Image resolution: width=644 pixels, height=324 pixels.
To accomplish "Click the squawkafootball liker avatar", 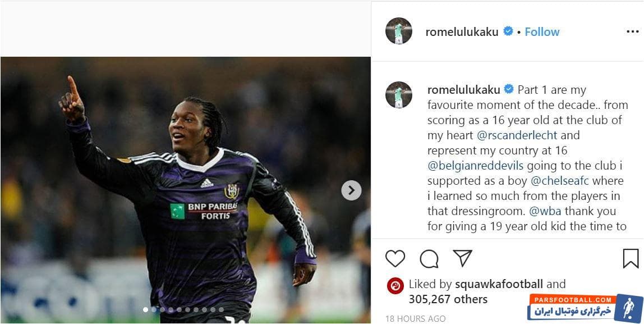I will (x=395, y=285).
